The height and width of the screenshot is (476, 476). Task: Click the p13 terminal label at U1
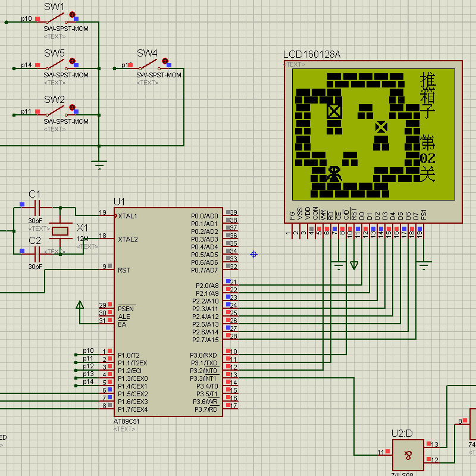(88, 374)
